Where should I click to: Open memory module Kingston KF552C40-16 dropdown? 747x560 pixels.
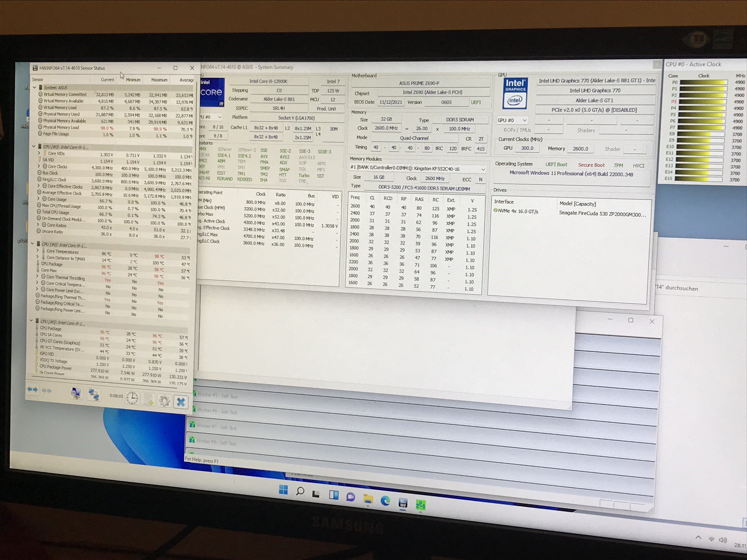[418, 169]
